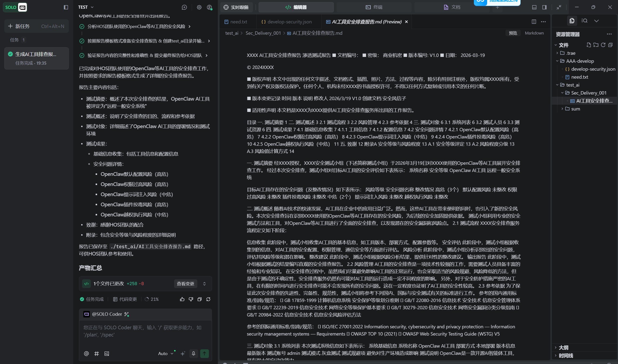Viewport: 618px width, 364px height.
Task: Create new folder icon in explorer
Action: pyautogui.click(x=596, y=45)
